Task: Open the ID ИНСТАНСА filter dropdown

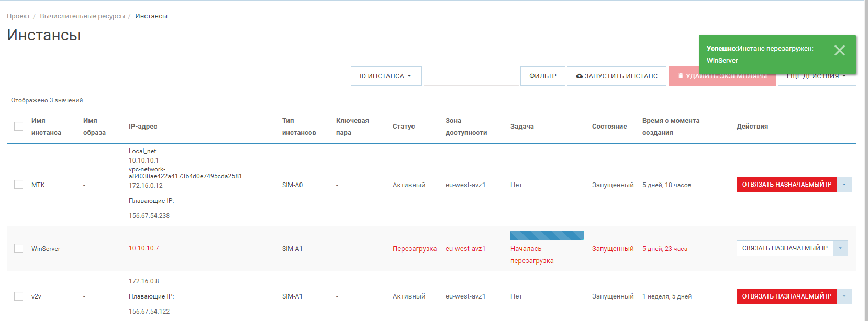Action: (x=386, y=76)
